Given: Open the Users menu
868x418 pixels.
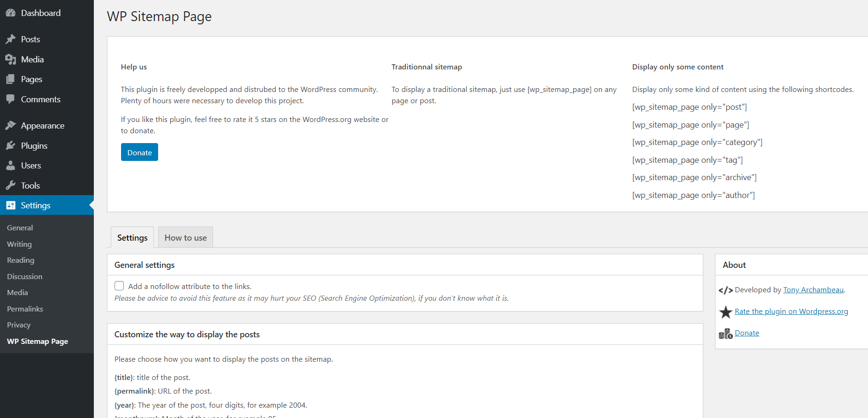Looking at the screenshot, I should coord(31,166).
